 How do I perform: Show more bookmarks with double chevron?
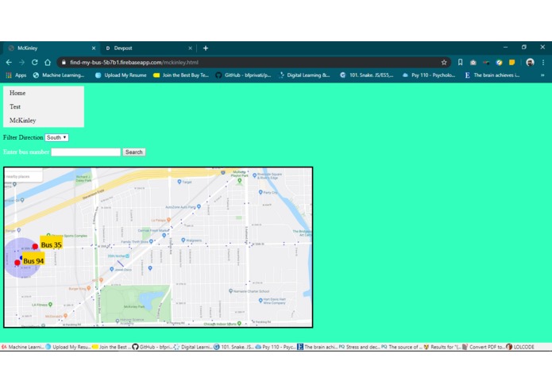point(542,75)
